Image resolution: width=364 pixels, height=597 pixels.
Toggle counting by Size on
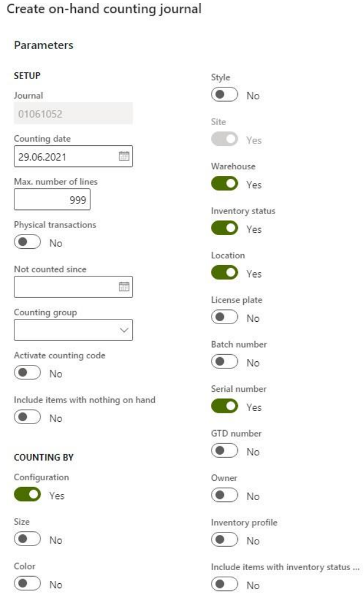27,540
